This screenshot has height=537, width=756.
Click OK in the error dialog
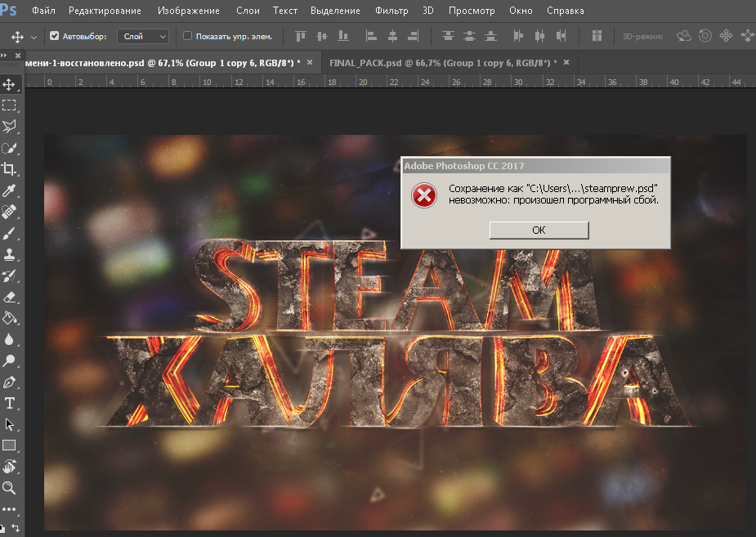539,230
